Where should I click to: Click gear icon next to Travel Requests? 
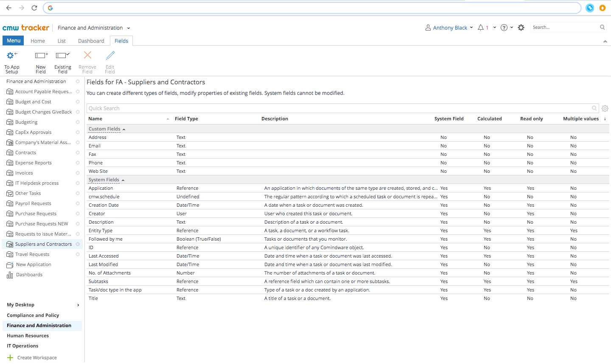tap(78, 254)
